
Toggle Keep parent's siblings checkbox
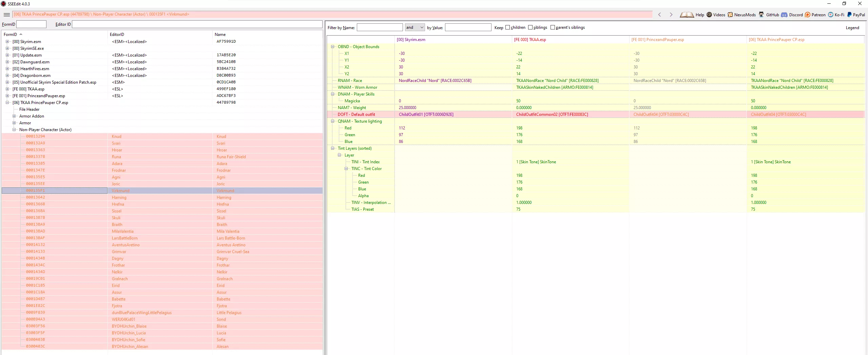[x=553, y=27]
